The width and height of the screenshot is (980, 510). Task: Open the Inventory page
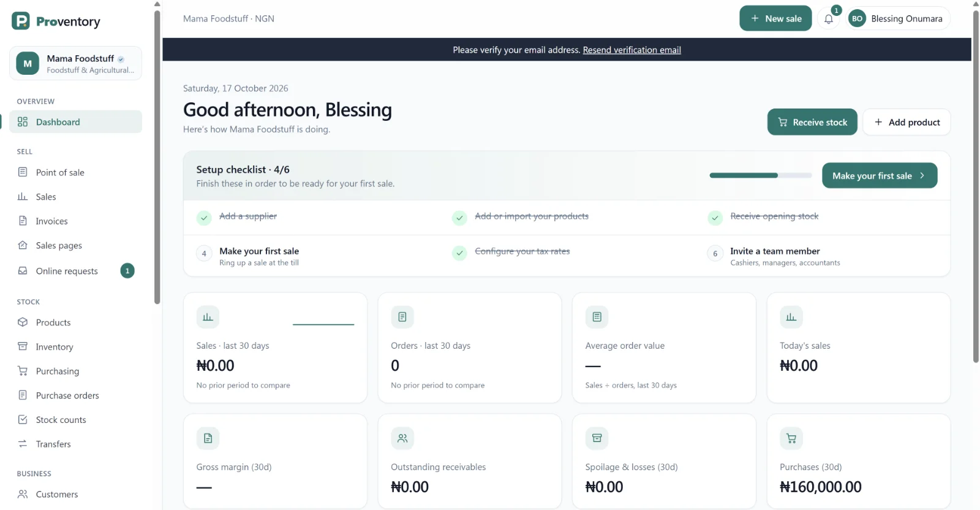click(x=75, y=347)
